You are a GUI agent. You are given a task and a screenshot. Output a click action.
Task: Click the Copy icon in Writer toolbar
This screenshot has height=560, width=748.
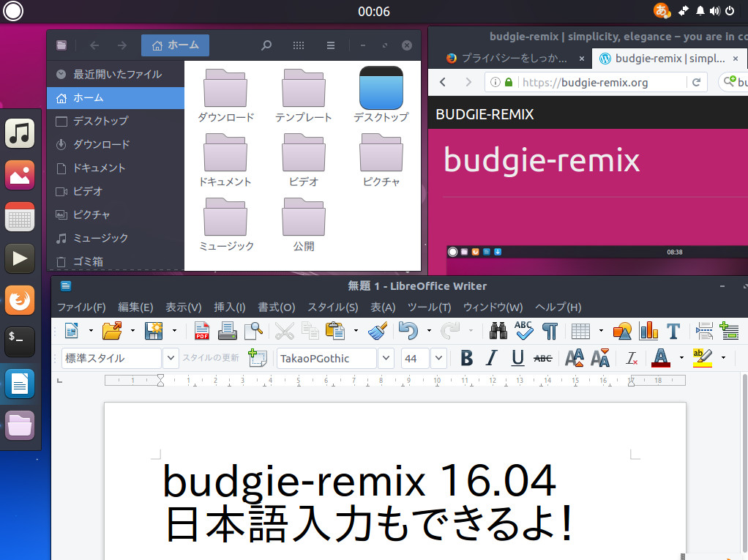coord(310,331)
